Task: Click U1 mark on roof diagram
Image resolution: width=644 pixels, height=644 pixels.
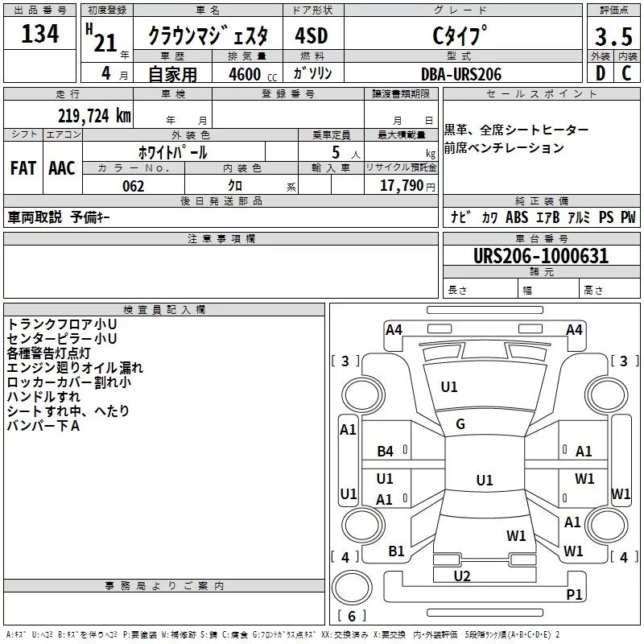Action: 485,480
